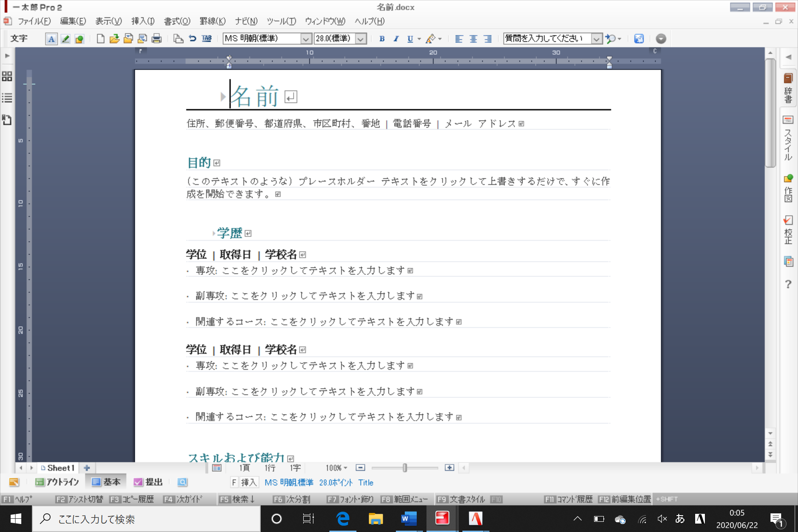Screen dimensions: 798x532
Task: Click the question mark help icon in sidebar
Action: point(788,284)
